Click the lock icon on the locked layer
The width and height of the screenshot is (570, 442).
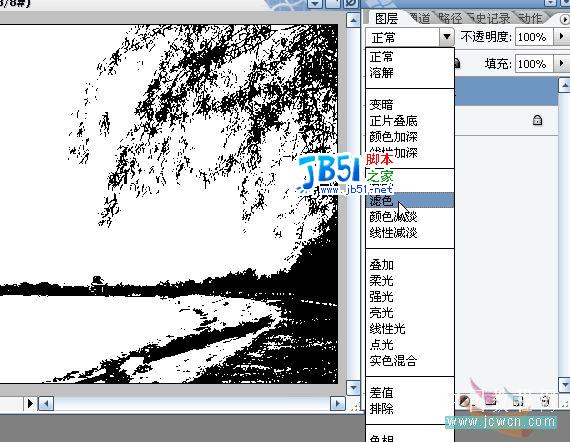537,120
